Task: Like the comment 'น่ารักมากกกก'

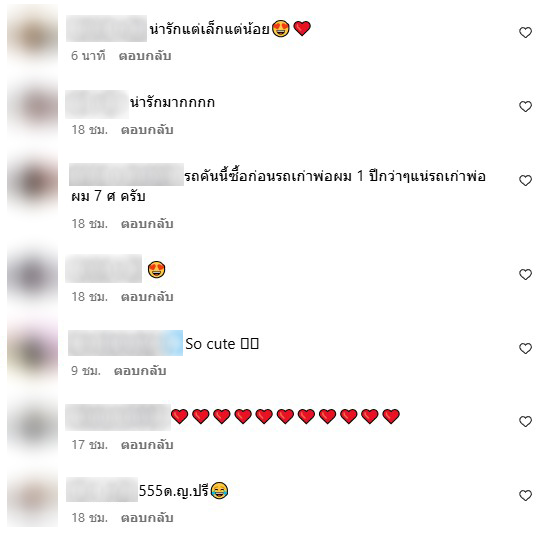Action: (x=525, y=106)
